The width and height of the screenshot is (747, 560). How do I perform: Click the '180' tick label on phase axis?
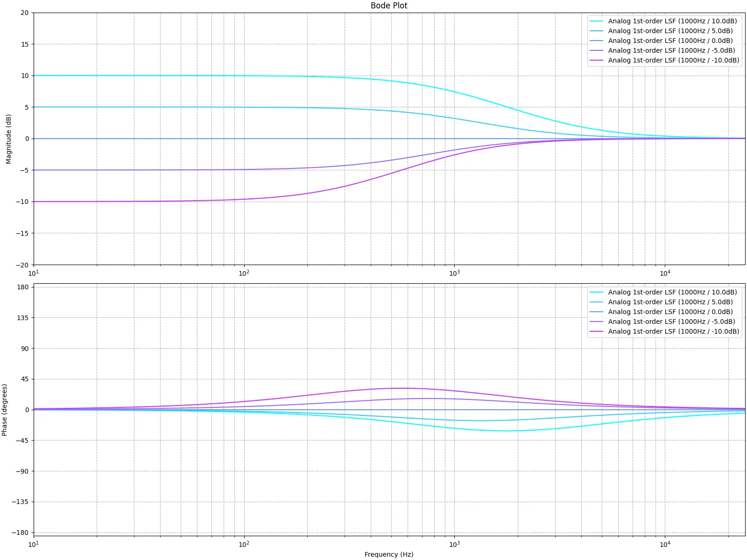pos(23,287)
